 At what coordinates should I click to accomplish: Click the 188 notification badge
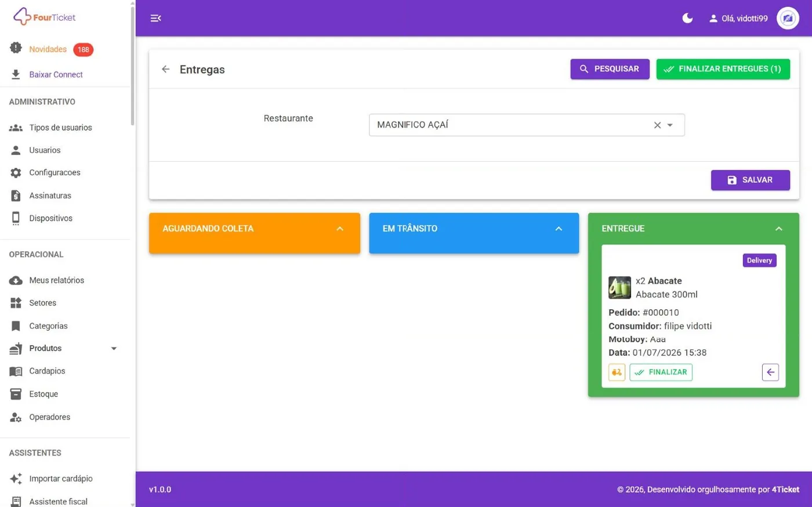coord(83,49)
